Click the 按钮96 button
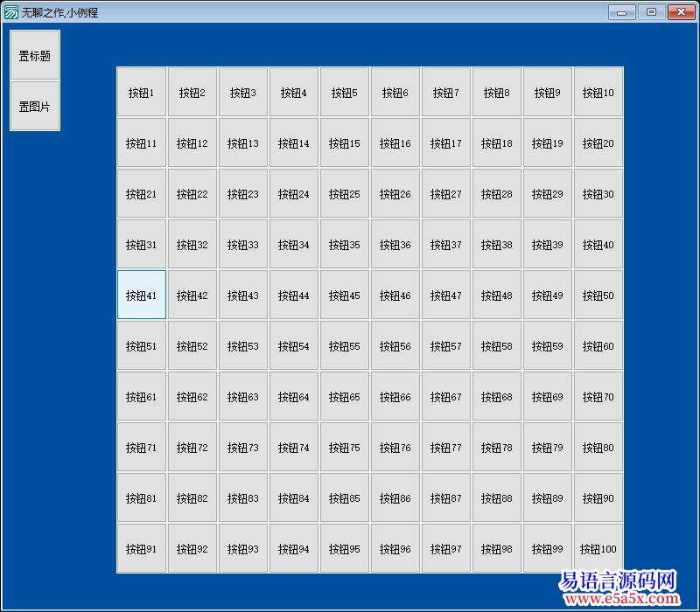700x612 pixels. pos(395,549)
